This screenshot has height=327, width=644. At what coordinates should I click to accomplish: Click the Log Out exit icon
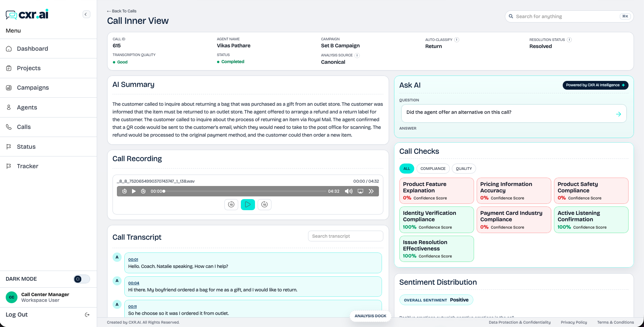pos(87,315)
